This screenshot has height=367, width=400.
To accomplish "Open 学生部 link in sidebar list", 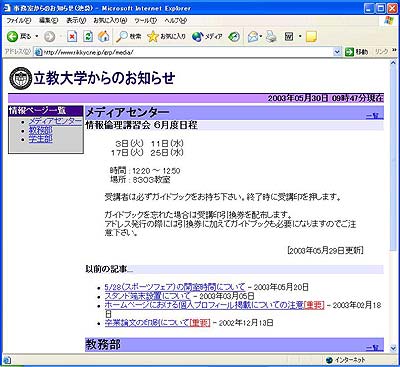I will (41, 139).
